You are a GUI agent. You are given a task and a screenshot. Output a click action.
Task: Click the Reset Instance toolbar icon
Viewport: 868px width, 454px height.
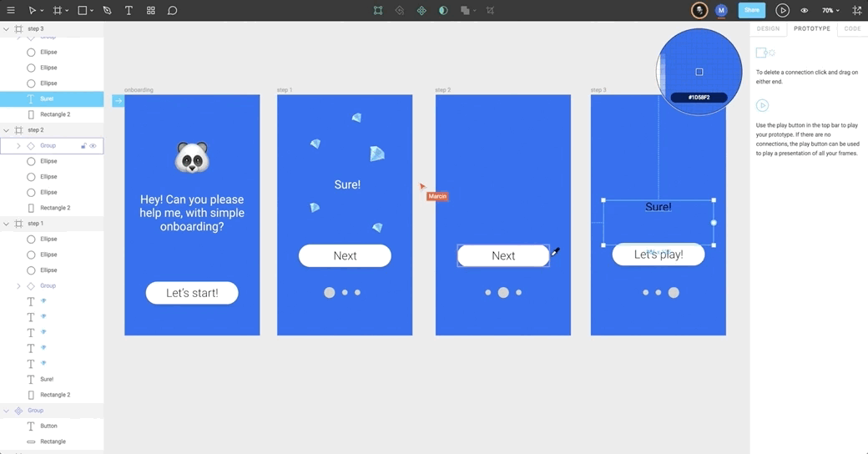coord(400,11)
